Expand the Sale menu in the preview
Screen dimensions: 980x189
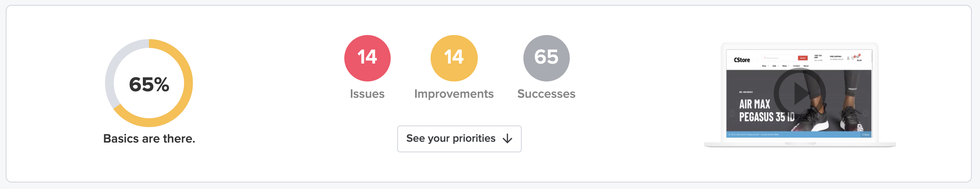click(x=775, y=66)
